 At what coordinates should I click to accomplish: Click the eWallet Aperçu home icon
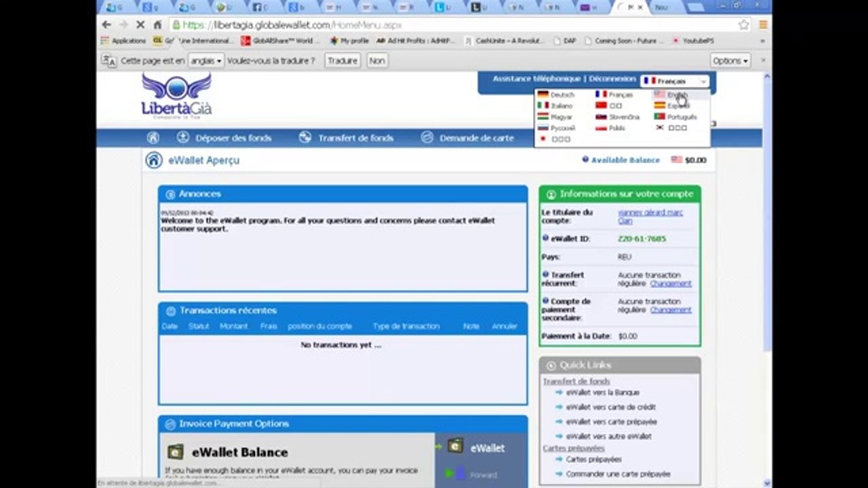click(154, 160)
